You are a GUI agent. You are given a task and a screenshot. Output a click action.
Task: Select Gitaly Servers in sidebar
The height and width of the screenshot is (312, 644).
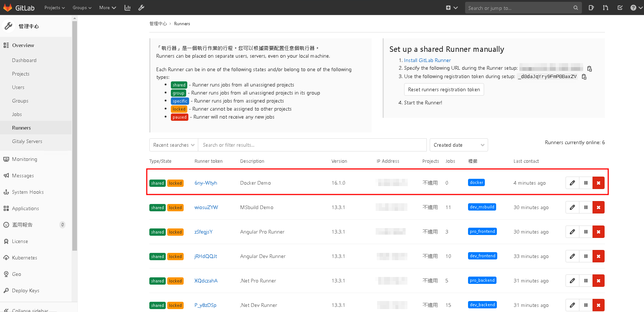tap(27, 141)
